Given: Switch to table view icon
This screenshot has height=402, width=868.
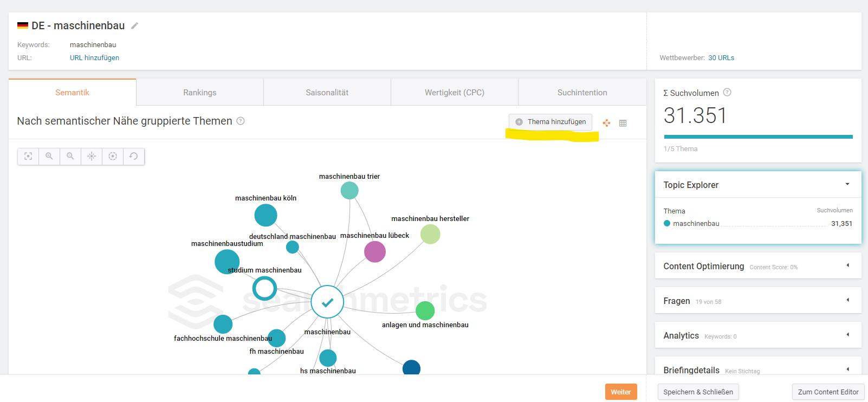Looking at the screenshot, I should click(623, 123).
